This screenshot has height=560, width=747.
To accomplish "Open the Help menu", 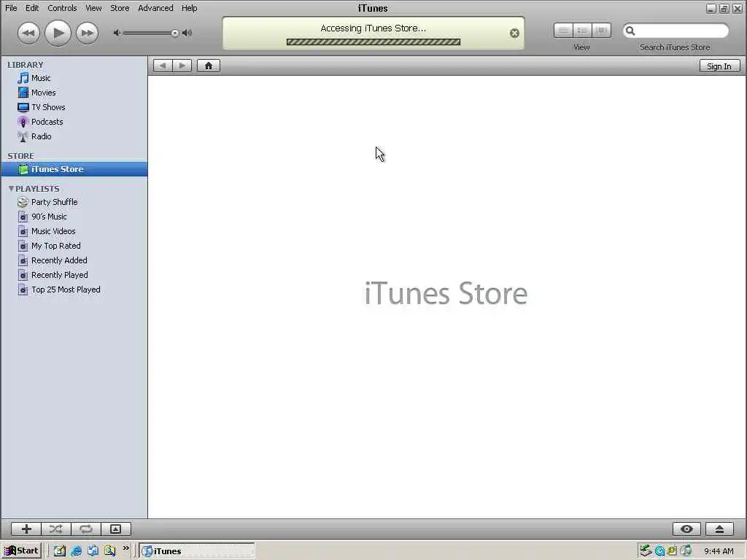I will 189,8.
